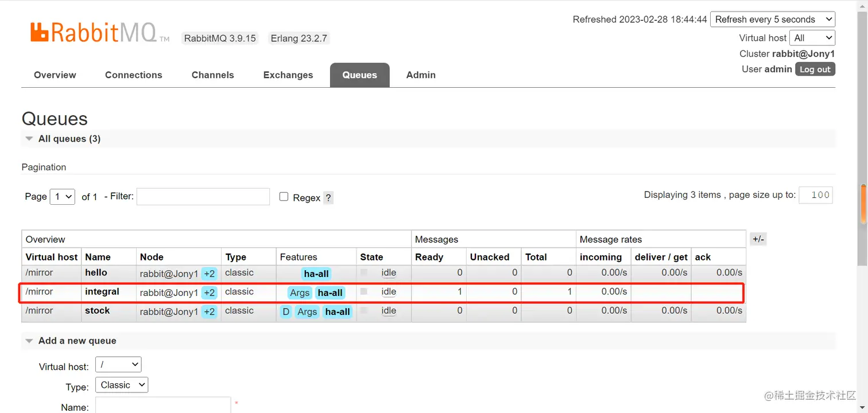Sort by the Virtual host column header
This screenshot has height=413, width=868.
coord(52,257)
